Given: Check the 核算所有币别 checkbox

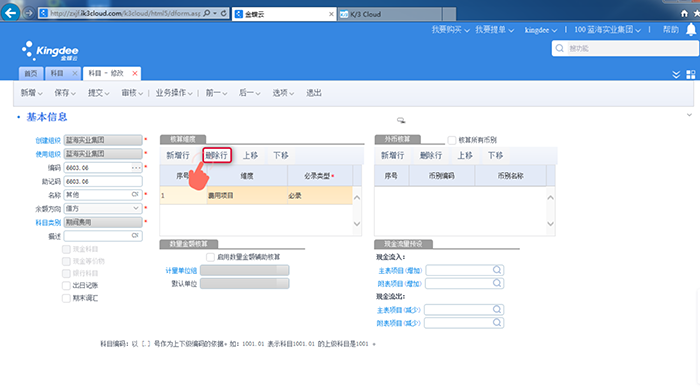Looking at the screenshot, I should (x=451, y=140).
